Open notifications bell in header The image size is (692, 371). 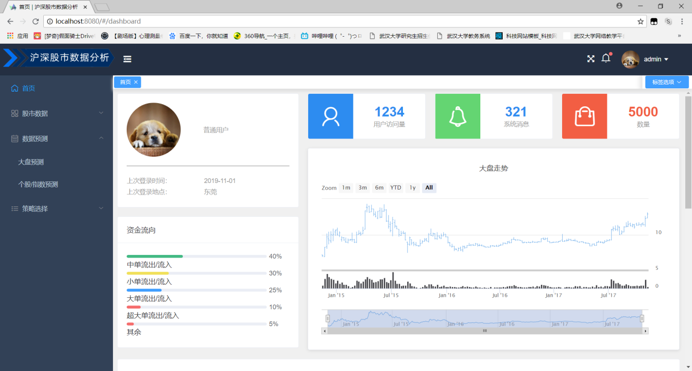[606, 58]
